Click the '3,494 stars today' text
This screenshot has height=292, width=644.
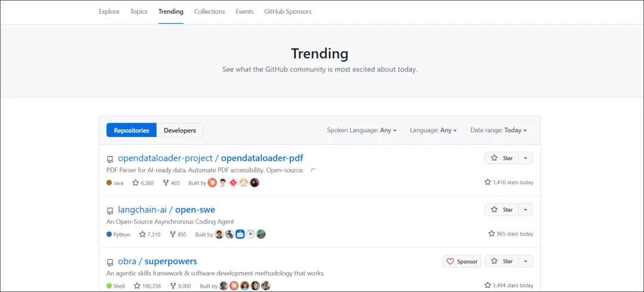(509, 285)
